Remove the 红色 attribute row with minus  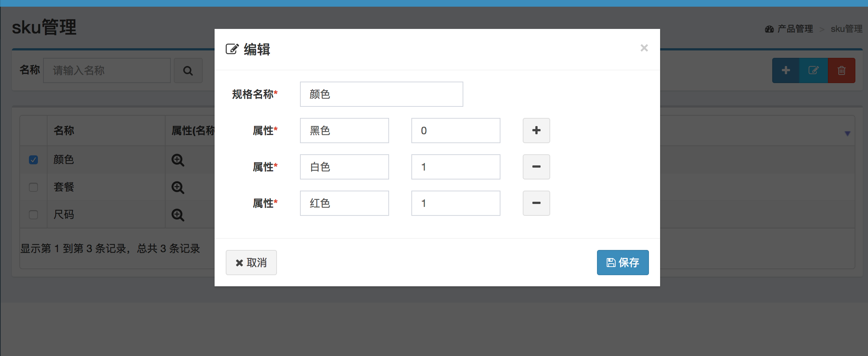pos(536,203)
